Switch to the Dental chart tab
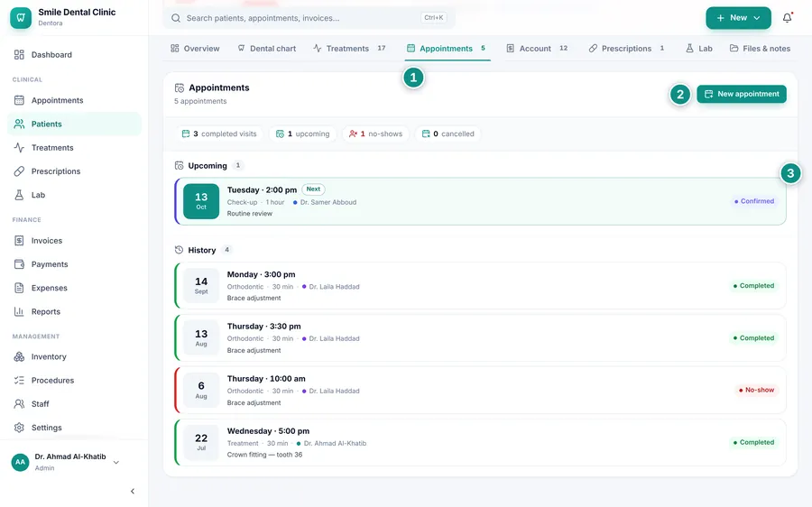 pos(267,48)
